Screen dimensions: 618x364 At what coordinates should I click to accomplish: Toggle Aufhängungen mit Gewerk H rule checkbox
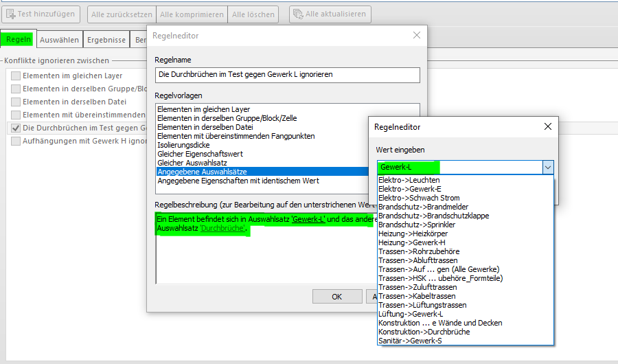click(x=15, y=141)
